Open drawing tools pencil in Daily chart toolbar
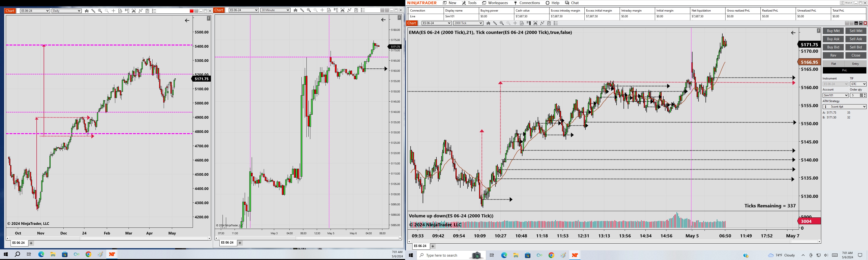 (93, 11)
